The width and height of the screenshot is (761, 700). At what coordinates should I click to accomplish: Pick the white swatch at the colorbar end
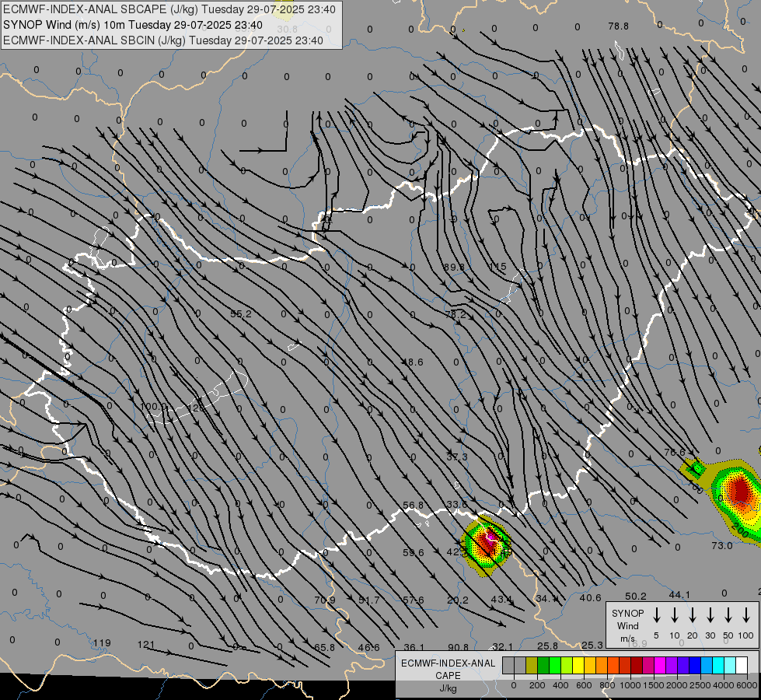(742, 666)
